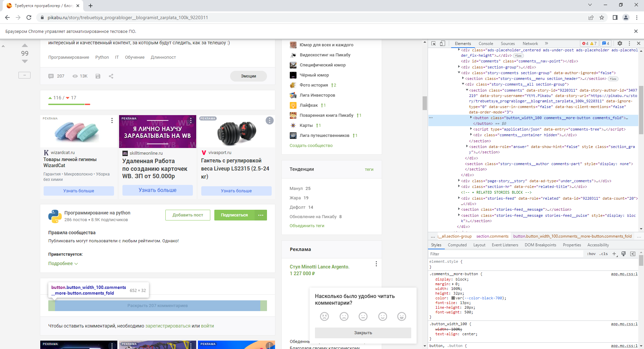Toggle the device toolbar icon in DevTools
This screenshot has width=644, height=349.
442,43
